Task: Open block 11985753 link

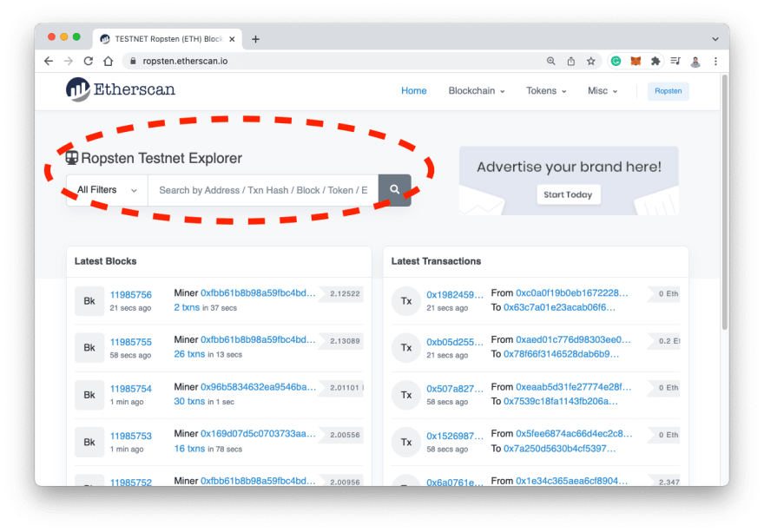Action: (x=130, y=436)
